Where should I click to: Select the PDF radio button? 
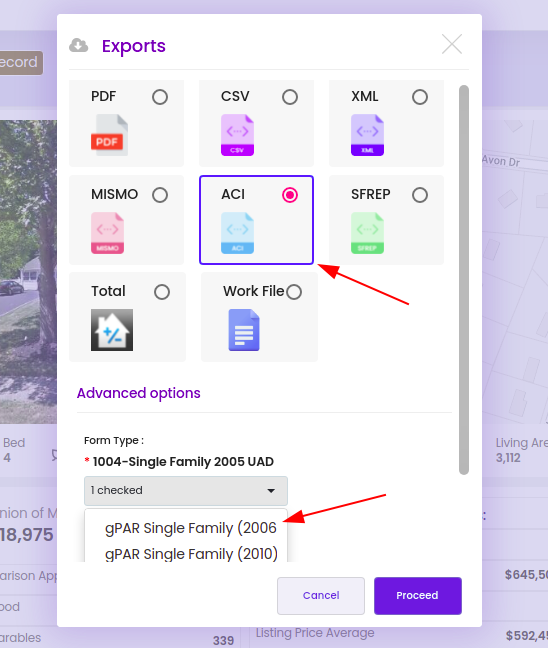tap(160, 97)
